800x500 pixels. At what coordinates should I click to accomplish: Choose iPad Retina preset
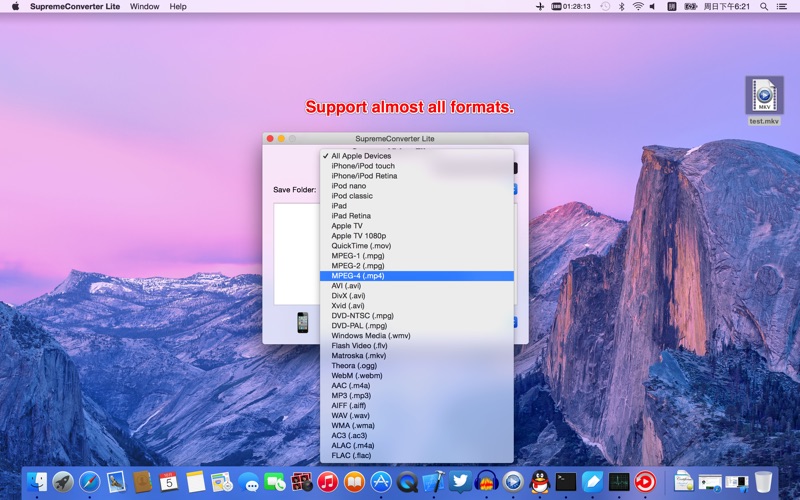(416, 216)
